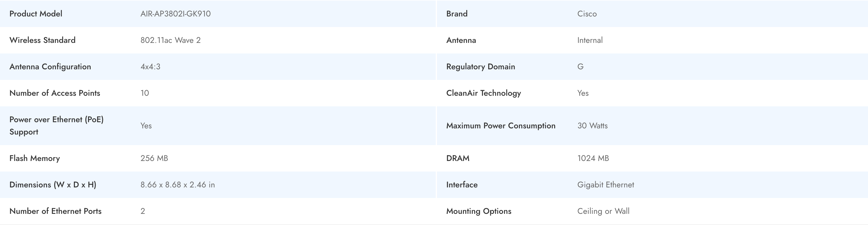Click the Power over Ethernet (PoE) Support label

tap(56, 125)
